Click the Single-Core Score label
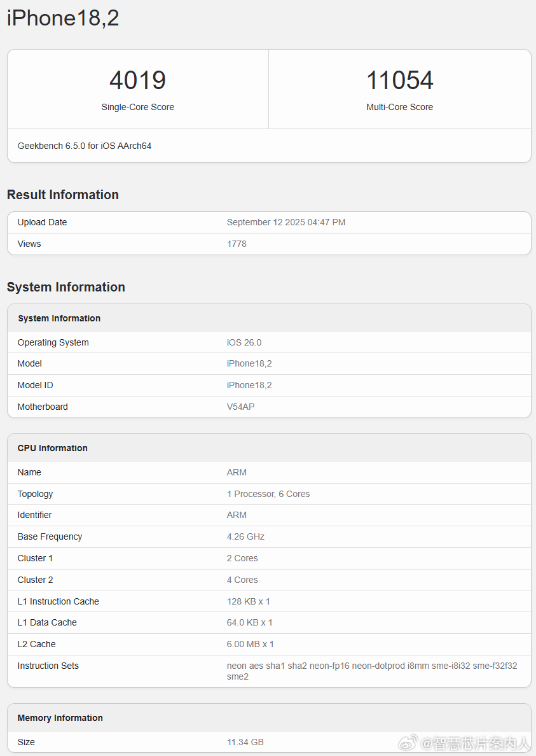Image resolution: width=536 pixels, height=756 pixels. (x=138, y=107)
